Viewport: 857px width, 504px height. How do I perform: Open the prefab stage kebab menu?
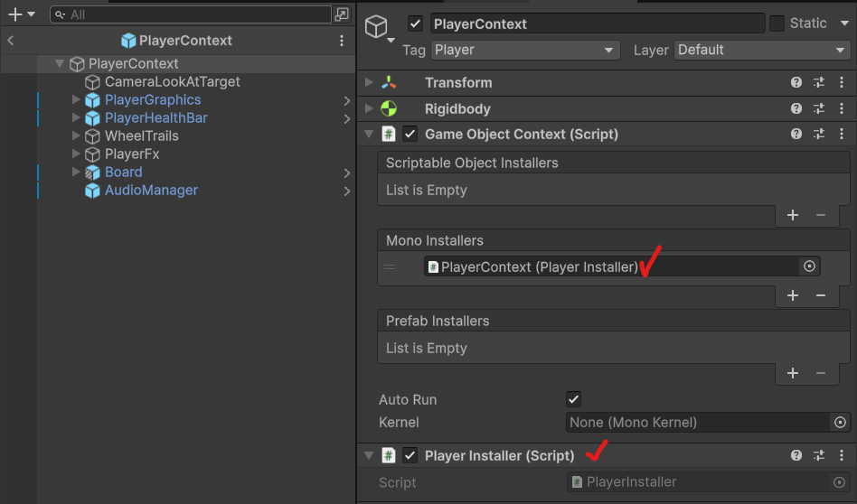click(342, 41)
